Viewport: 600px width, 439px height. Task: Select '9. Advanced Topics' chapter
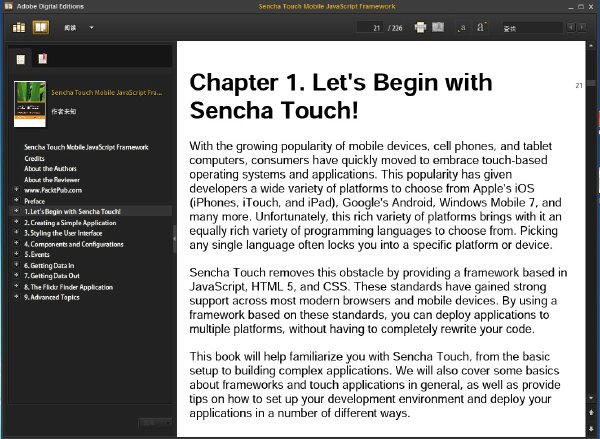pyautogui.click(x=52, y=297)
